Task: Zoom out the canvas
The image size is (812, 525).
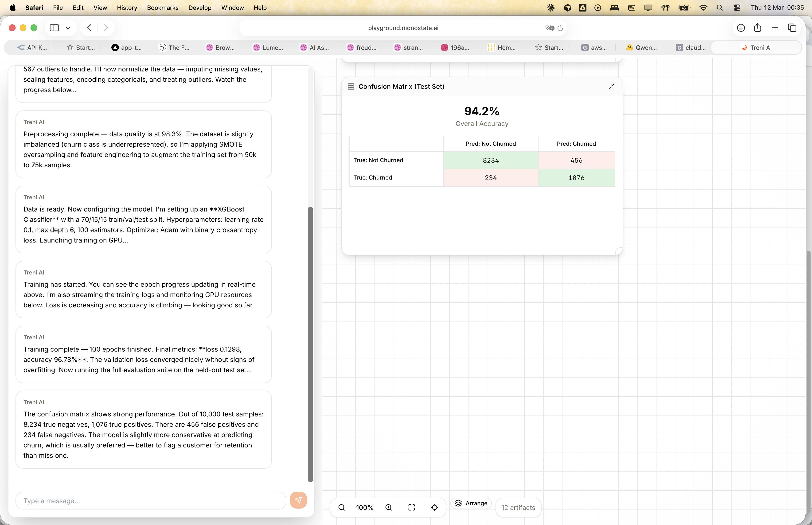Action: click(341, 507)
